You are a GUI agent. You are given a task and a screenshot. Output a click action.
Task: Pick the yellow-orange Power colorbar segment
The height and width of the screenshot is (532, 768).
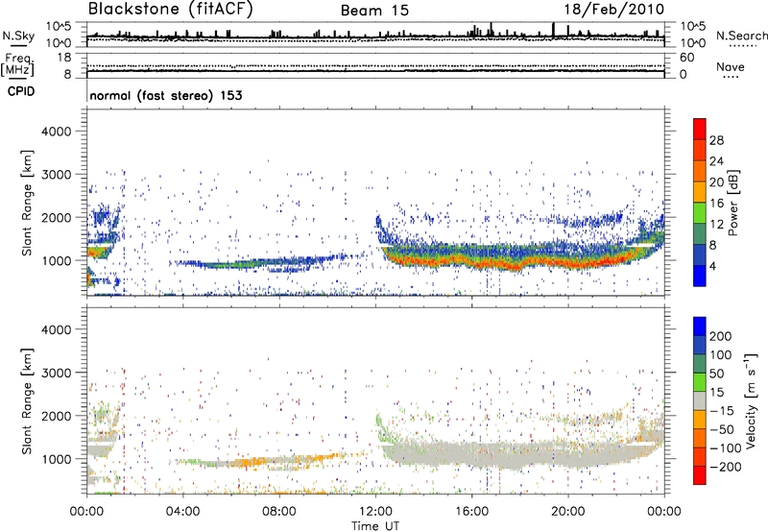click(700, 192)
